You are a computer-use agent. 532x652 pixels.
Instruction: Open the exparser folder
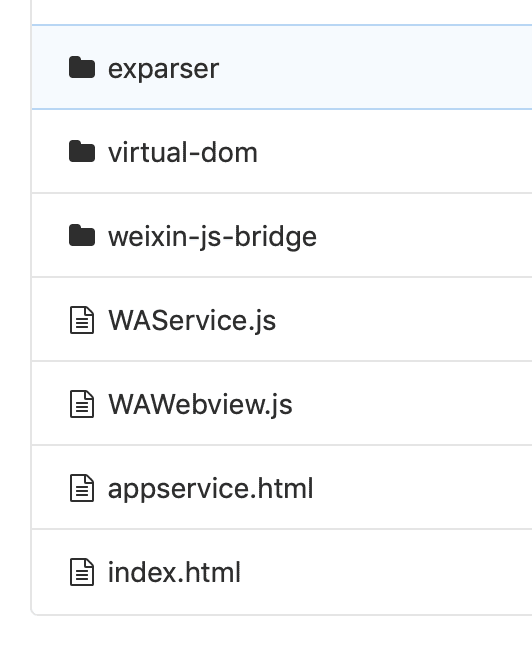pyautogui.click(x=163, y=69)
